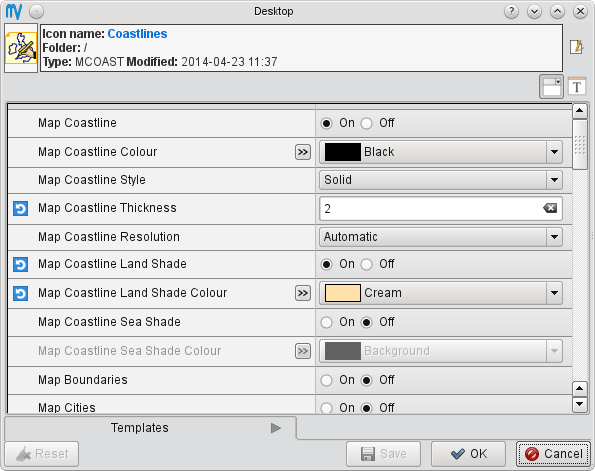Screen dimensions: 595x471
Task: Click the black coastline colour swatch
Action: coord(343,152)
